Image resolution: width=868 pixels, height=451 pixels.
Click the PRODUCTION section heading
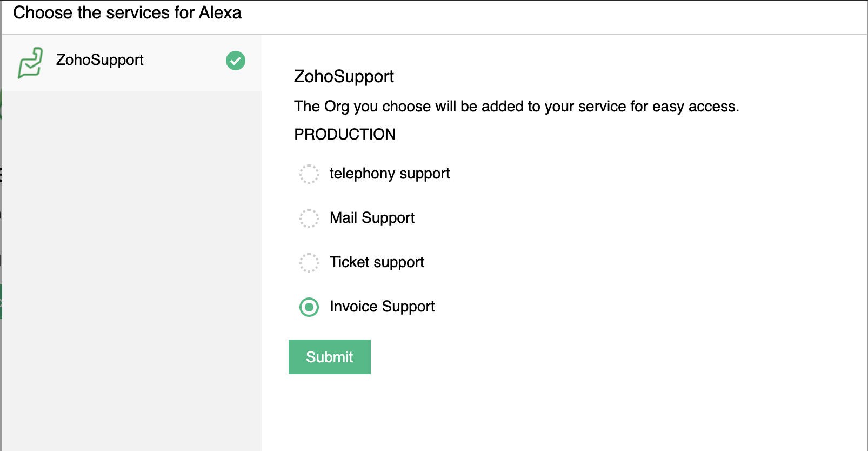coord(345,134)
